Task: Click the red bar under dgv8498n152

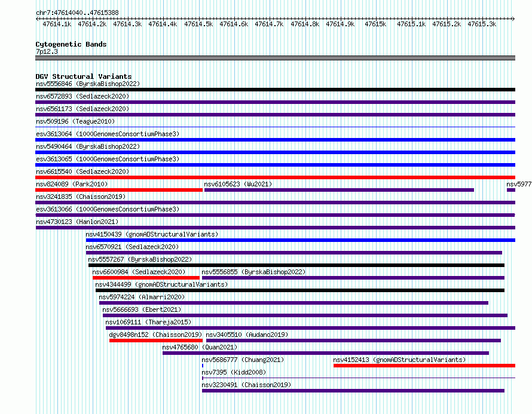Action: 156,341
